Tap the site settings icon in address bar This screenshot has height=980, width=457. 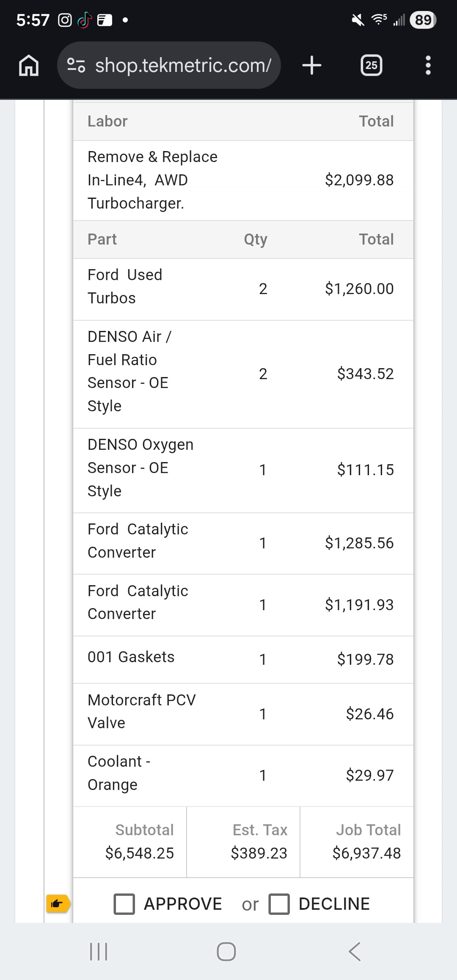pos(76,66)
